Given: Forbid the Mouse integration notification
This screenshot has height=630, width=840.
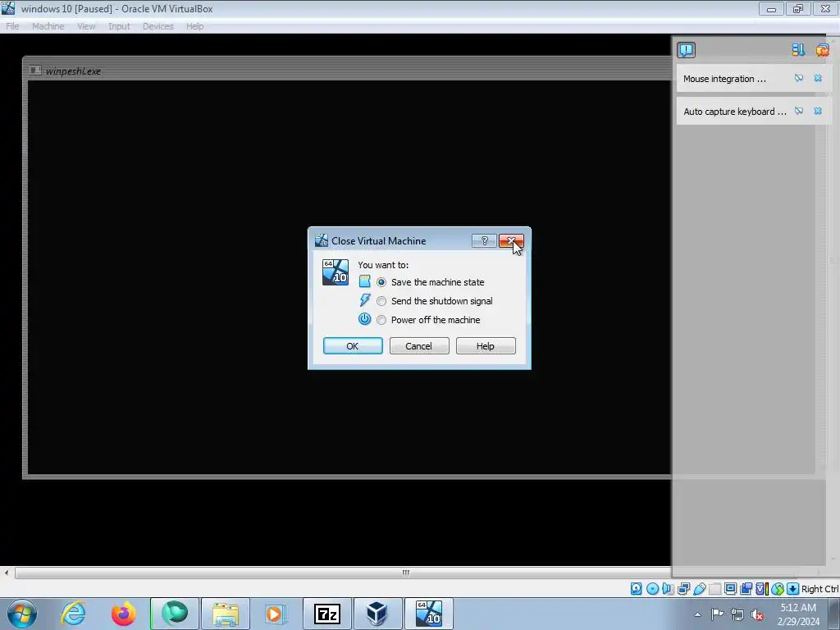Looking at the screenshot, I should pos(799,78).
